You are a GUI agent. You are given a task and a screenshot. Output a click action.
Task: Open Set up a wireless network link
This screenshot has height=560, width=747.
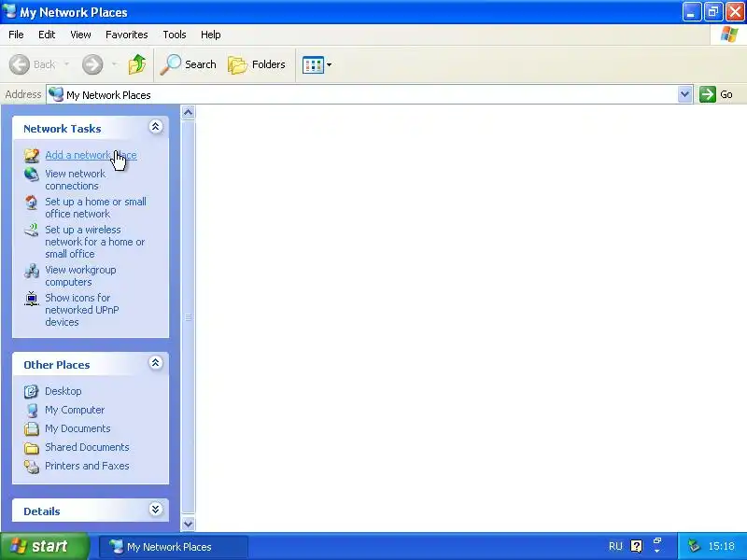click(x=94, y=242)
